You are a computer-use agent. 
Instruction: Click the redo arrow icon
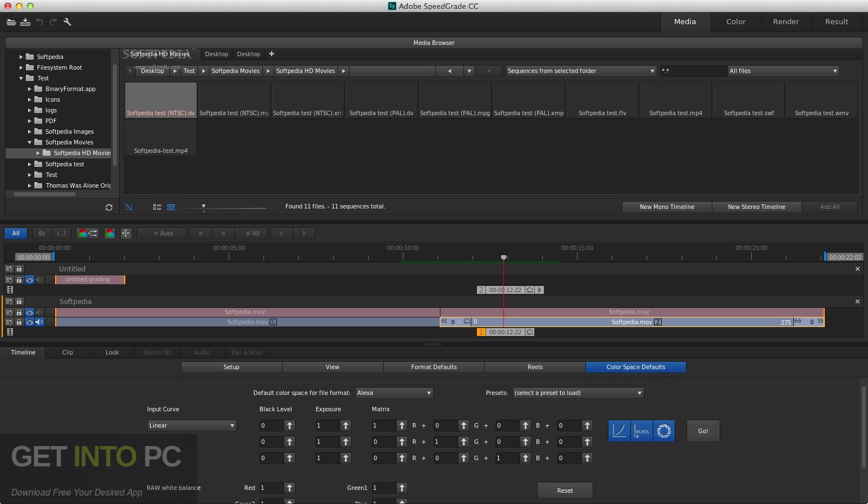(53, 22)
